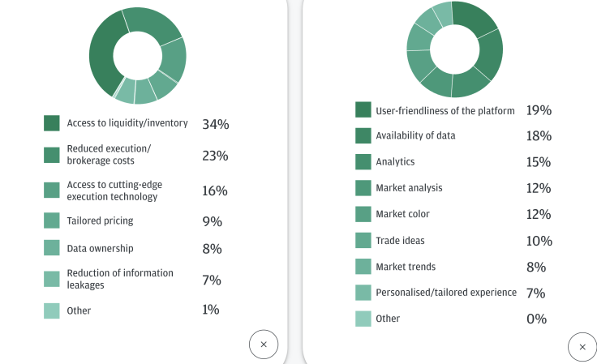Click the Reduction of information leakages label
Viewport: 597px width, 364px height.
click(x=120, y=279)
